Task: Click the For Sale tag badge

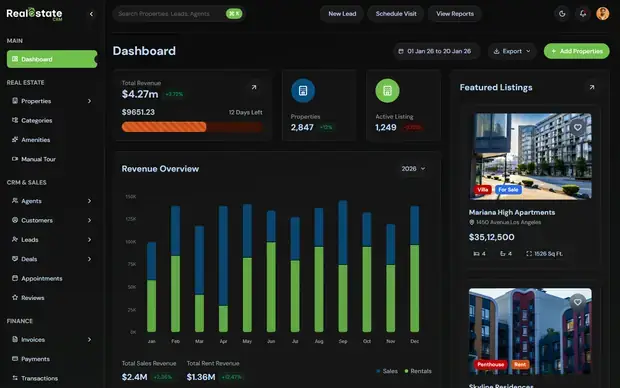Action: (x=508, y=190)
